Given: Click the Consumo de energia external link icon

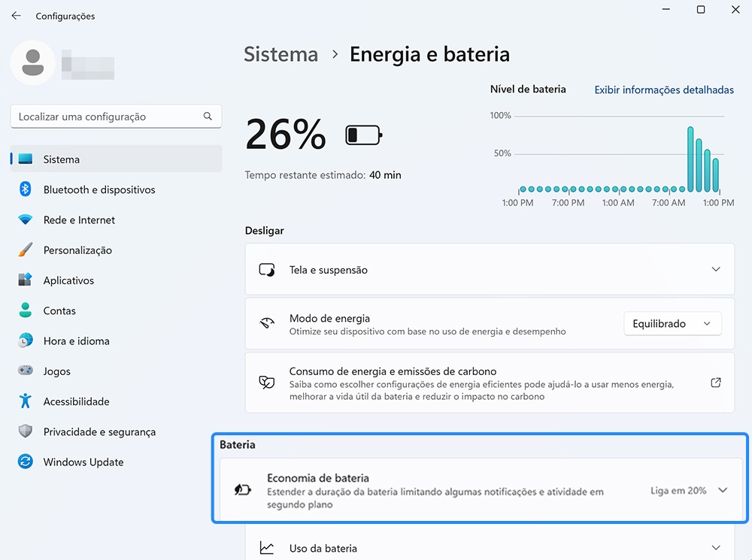Looking at the screenshot, I should pos(716,382).
